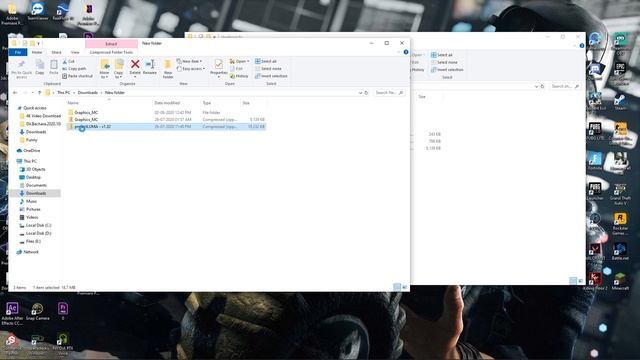This screenshot has height=360, width=640.
Task: Expand the Easy access dropdown
Action: [191, 69]
